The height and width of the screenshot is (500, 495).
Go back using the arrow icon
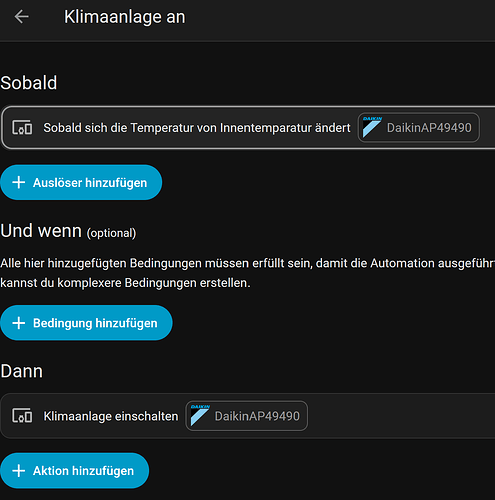point(22,17)
